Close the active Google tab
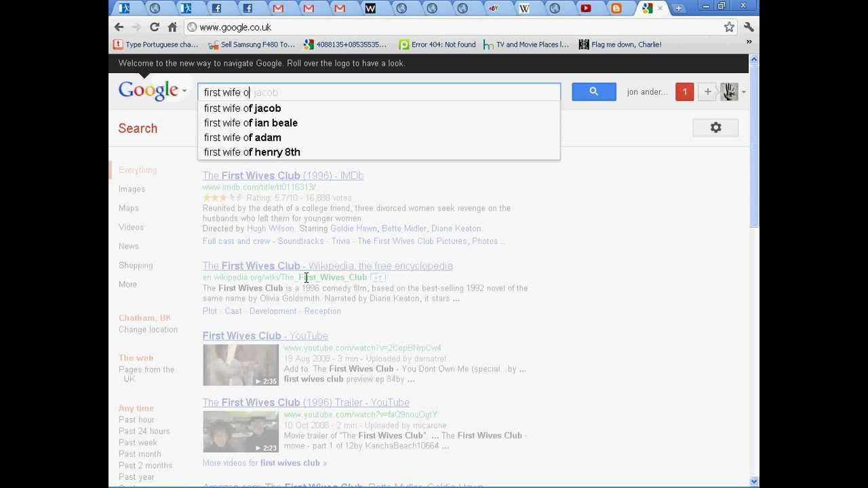The image size is (868, 488). (660, 8)
